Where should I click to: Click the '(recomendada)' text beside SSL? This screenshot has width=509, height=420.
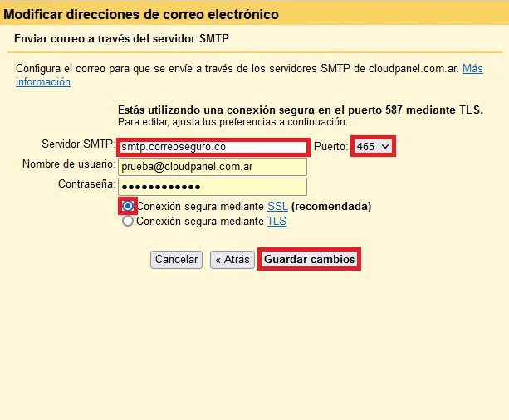pyautogui.click(x=330, y=206)
